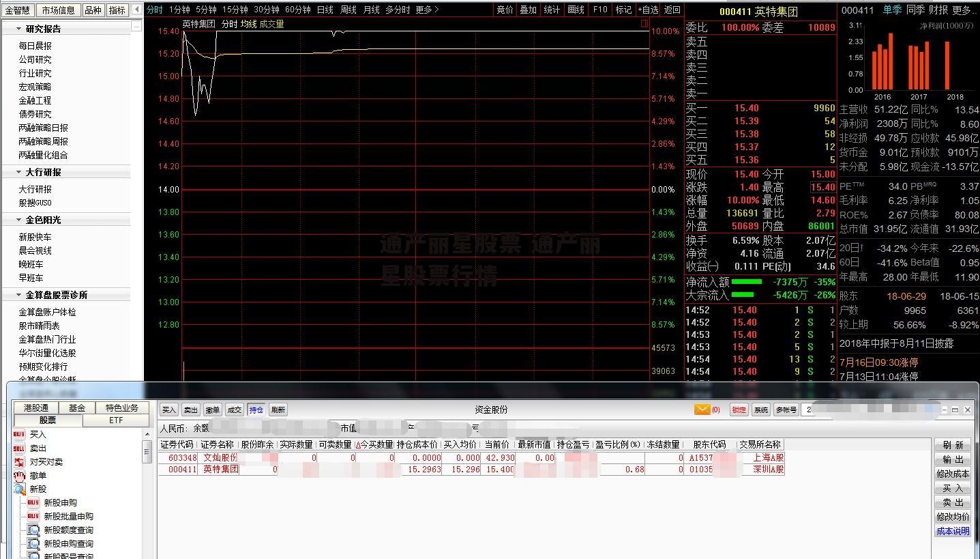Open 每日晨报 in the research list
Viewport: 980px width, 559px height.
pyautogui.click(x=35, y=46)
